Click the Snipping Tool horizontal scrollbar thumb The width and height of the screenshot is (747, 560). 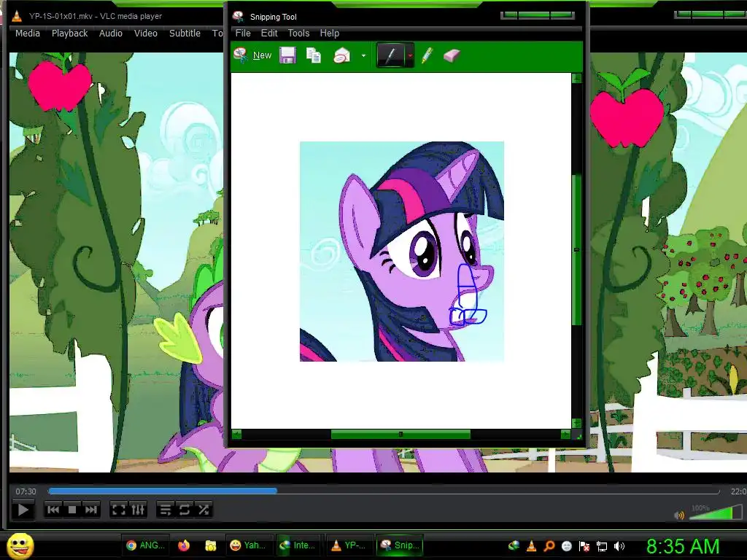click(x=400, y=435)
